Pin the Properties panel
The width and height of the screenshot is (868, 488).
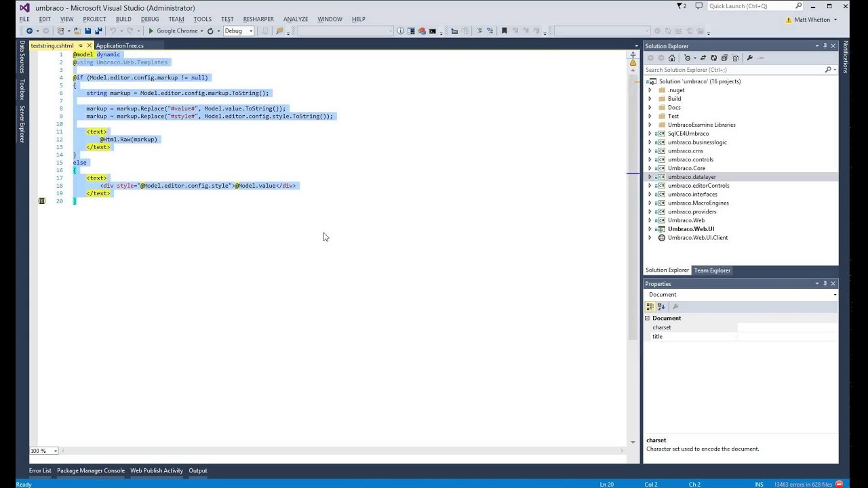(825, 283)
